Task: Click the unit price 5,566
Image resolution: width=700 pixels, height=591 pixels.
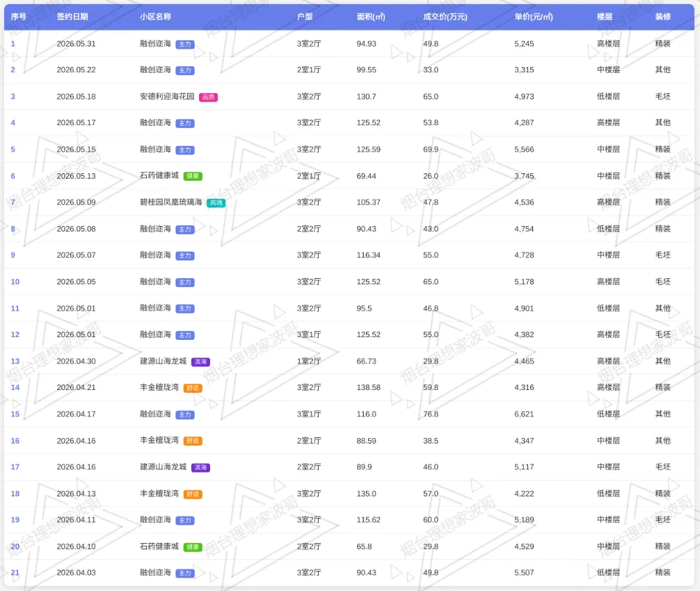Action: 524,149
